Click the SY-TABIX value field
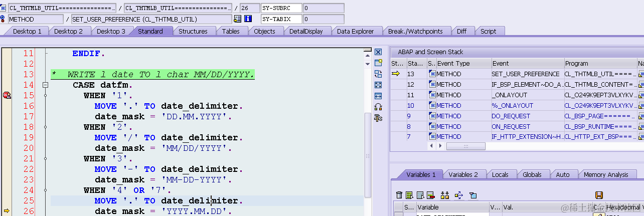The height and width of the screenshot is (216, 644). pos(324,19)
